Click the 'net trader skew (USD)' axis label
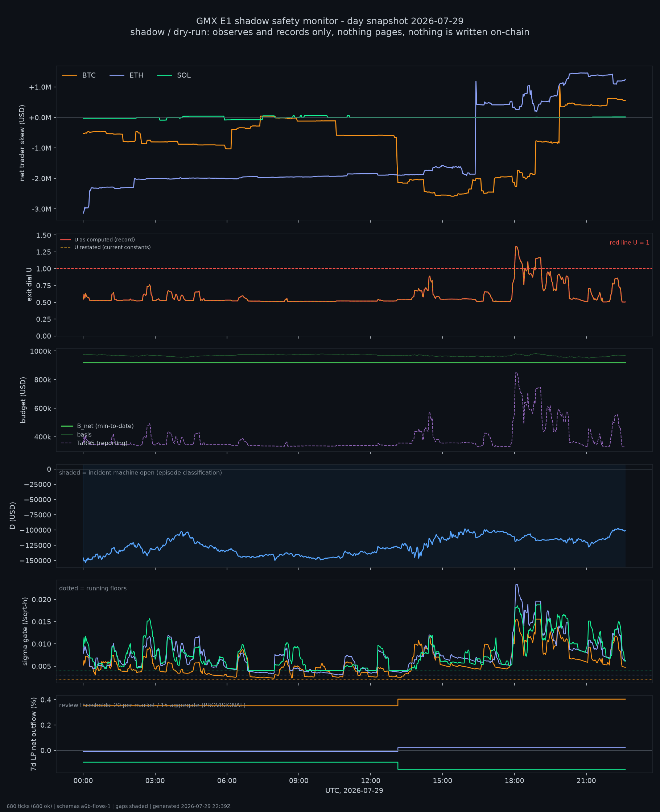660x812 pixels. pos(22,143)
